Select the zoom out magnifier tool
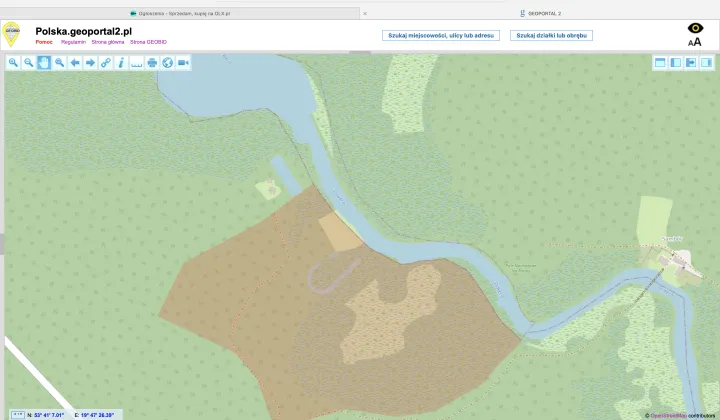Image resolution: width=720 pixels, height=420 pixels. (28, 63)
